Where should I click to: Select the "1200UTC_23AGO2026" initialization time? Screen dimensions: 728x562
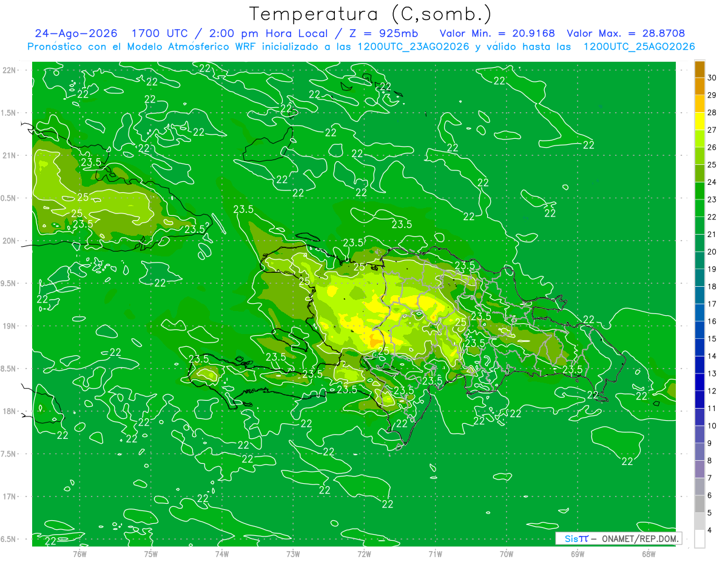pyautogui.click(x=414, y=47)
